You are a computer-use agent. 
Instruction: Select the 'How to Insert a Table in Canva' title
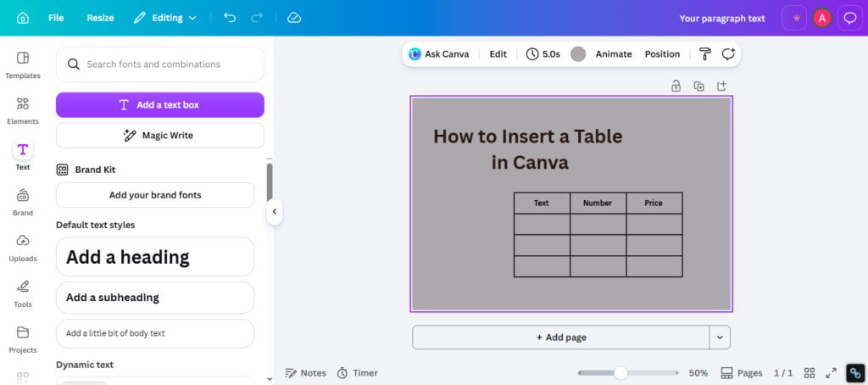(528, 149)
